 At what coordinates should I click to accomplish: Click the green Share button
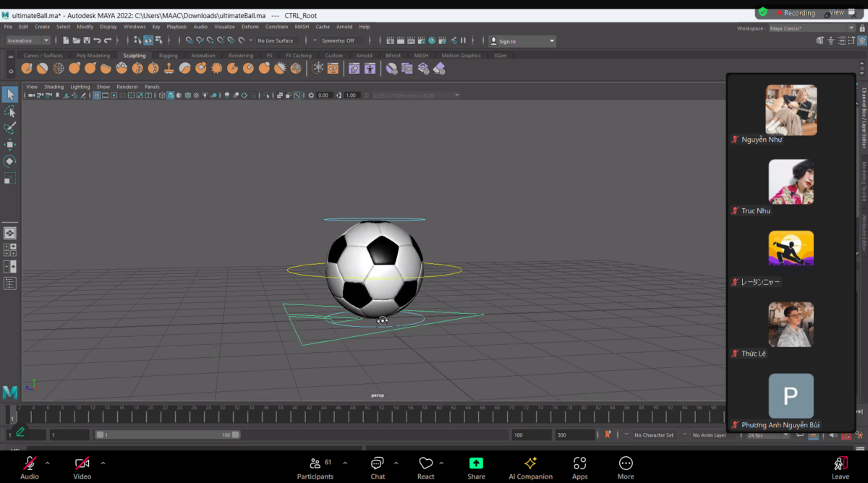click(476, 467)
